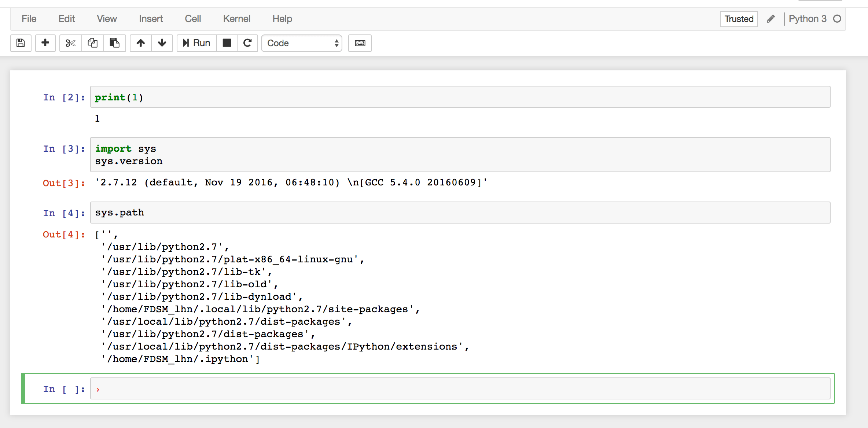
Task: Interrupt the kernel with the stop icon
Action: coord(227,43)
